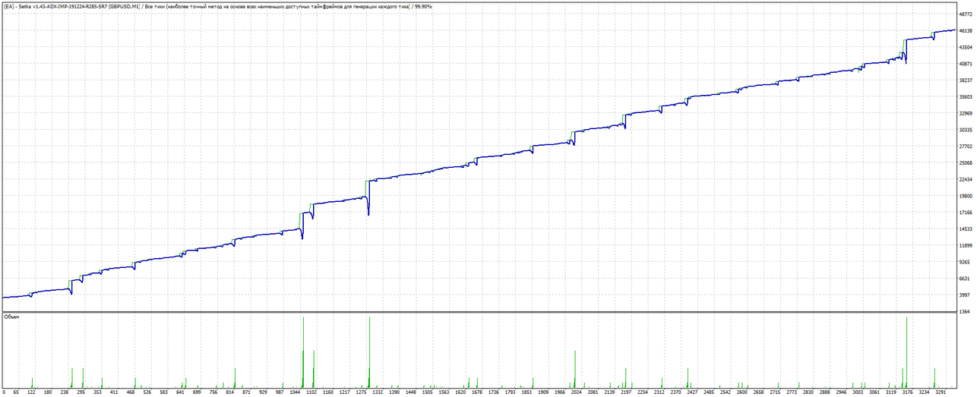Click the x-axis label 1275
Screen dimensions: 980x397
point(361,392)
